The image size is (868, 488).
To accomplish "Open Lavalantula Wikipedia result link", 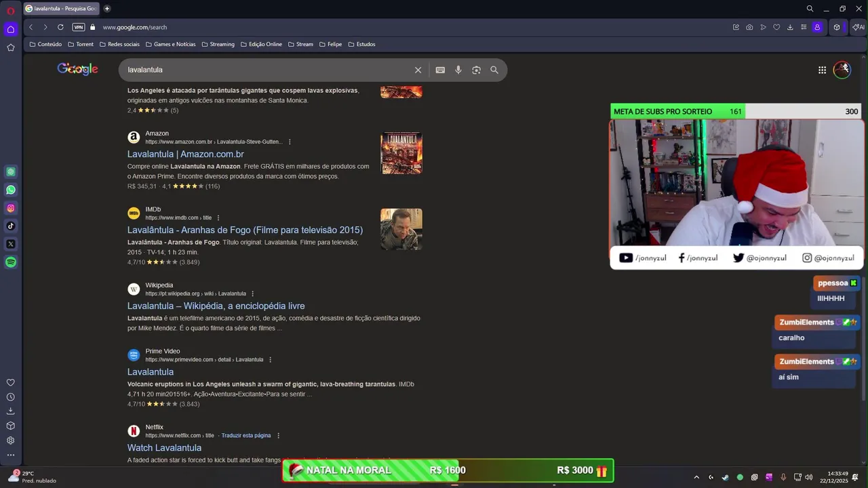I will pyautogui.click(x=216, y=306).
